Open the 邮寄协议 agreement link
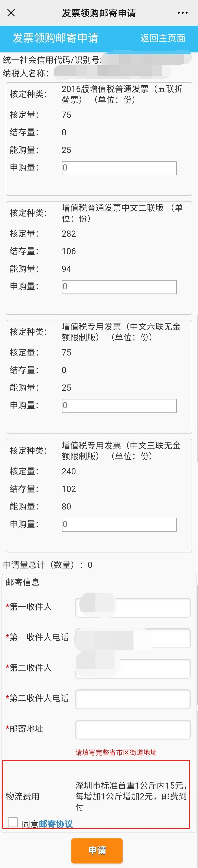The image size is (198, 868). pos(56,824)
